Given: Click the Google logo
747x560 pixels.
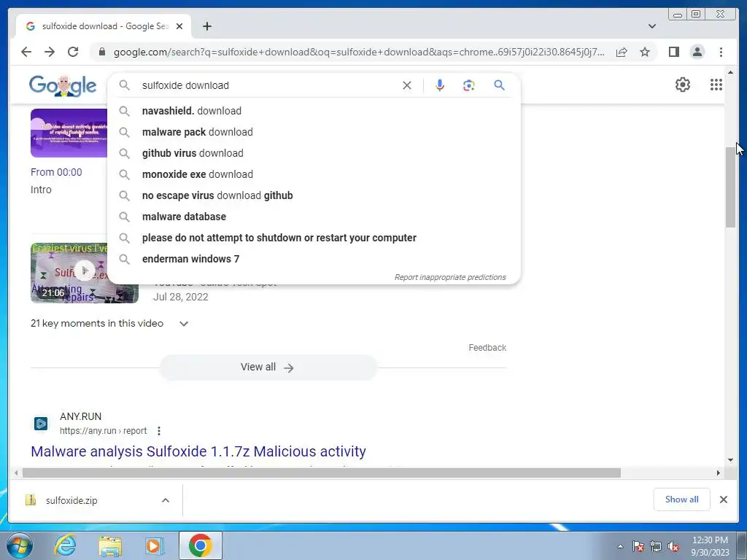Looking at the screenshot, I should 63,85.
